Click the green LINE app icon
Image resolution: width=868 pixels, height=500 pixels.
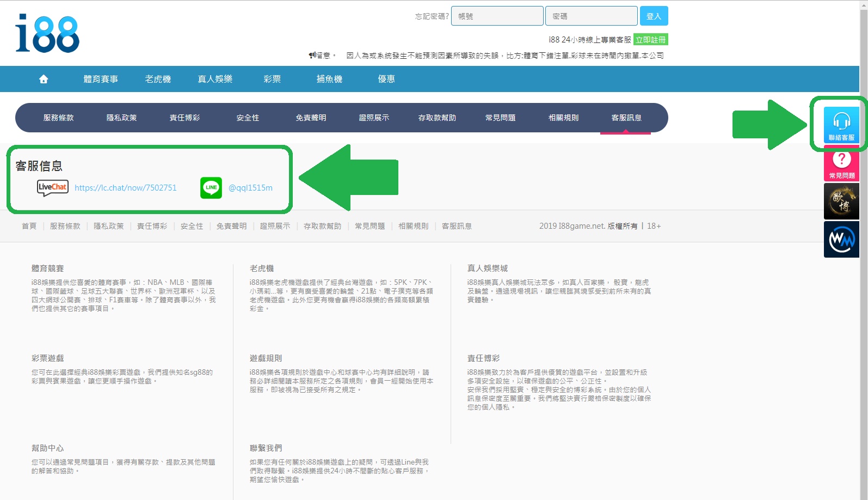pyautogui.click(x=211, y=187)
